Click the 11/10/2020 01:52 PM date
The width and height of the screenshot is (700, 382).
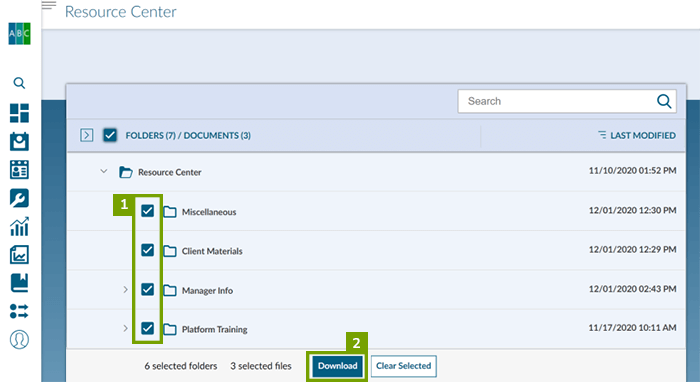click(x=632, y=170)
